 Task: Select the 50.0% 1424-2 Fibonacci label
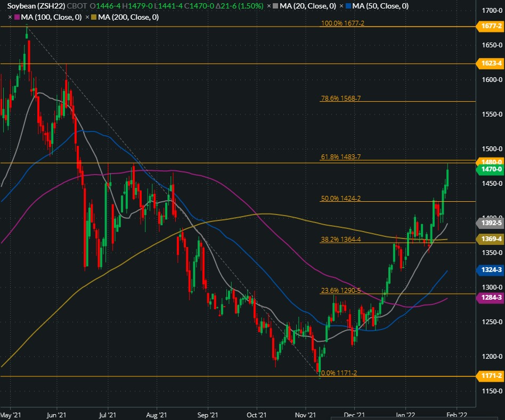(x=340, y=199)
